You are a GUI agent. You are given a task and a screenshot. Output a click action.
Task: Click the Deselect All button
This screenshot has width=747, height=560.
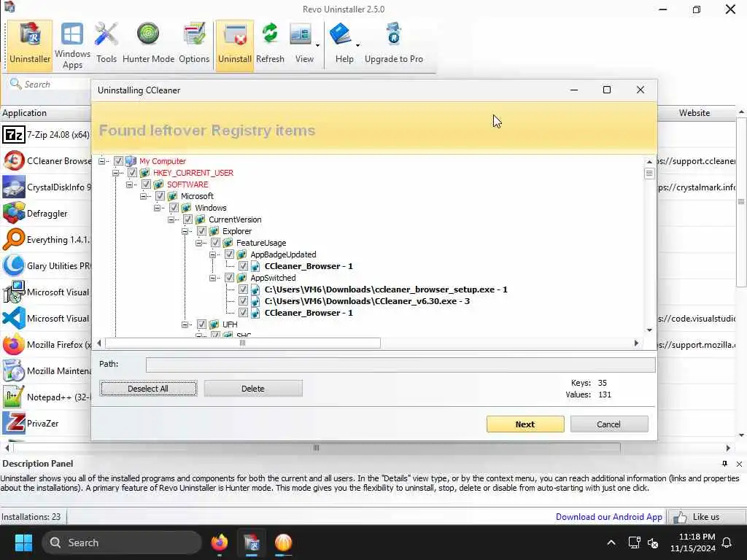coord(148,389)
